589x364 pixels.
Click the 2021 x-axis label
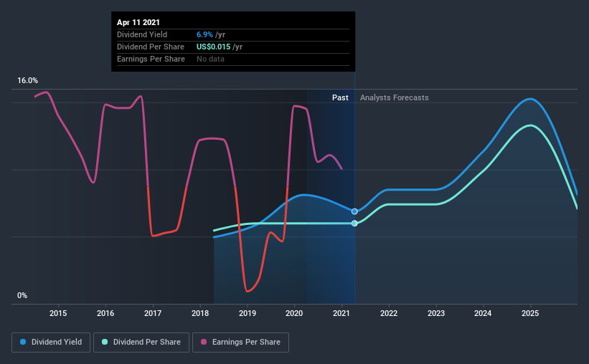point(341,313)
